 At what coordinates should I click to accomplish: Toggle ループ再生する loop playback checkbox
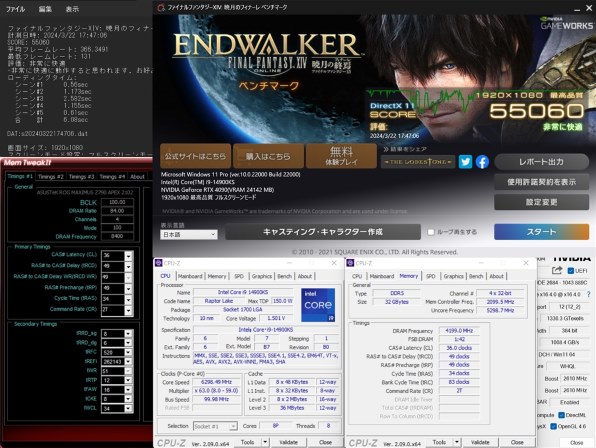(431, 232)
